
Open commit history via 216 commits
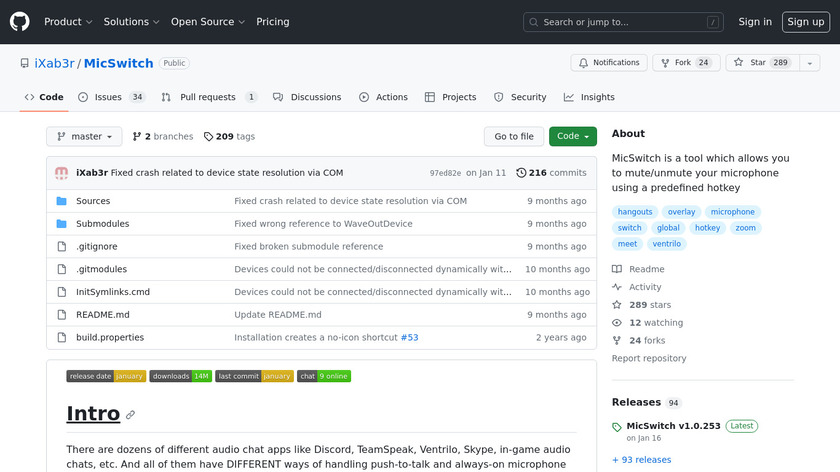point(551,173)
